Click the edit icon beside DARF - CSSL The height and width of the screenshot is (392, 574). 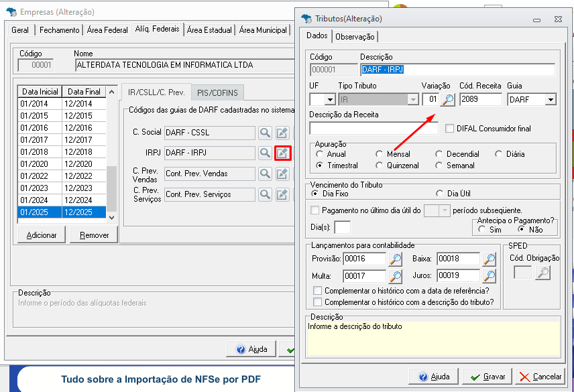(x=282, y=133)
